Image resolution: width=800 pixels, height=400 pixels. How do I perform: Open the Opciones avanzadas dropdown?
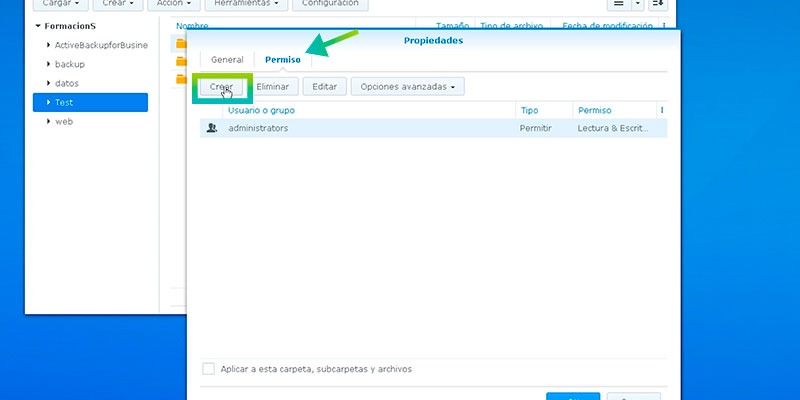[x=408, y=87]
